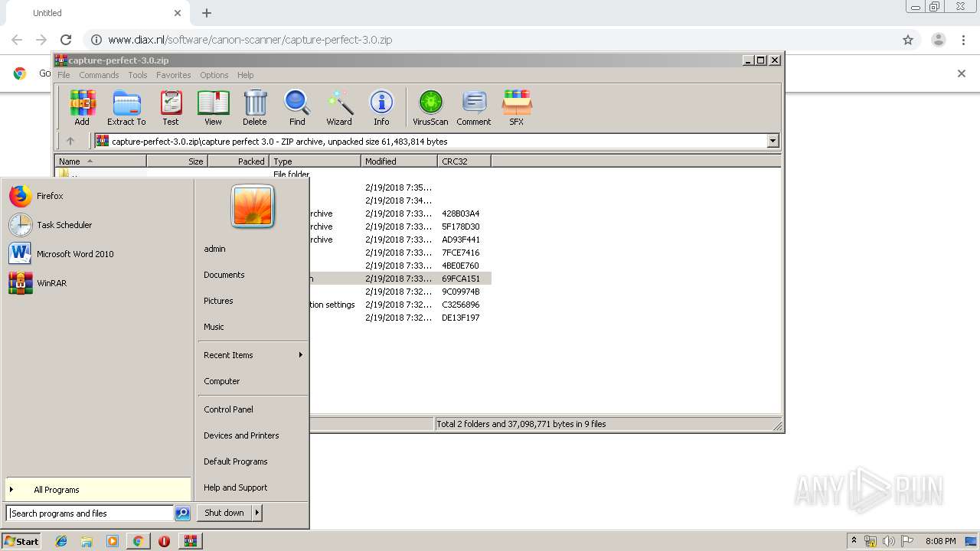This screenshot has width=980, height=551.
Task: Open the View toolbar icon
Action: pyautogui.click(x=213, y=108)
